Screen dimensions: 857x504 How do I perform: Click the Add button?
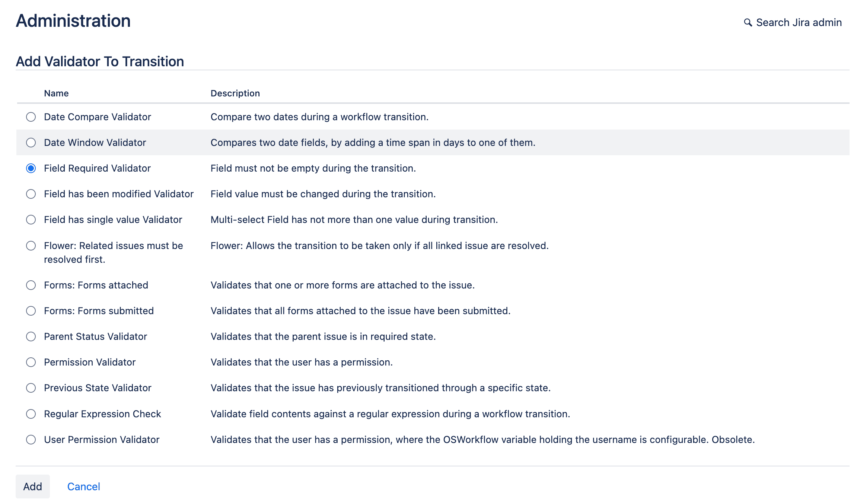33,486
